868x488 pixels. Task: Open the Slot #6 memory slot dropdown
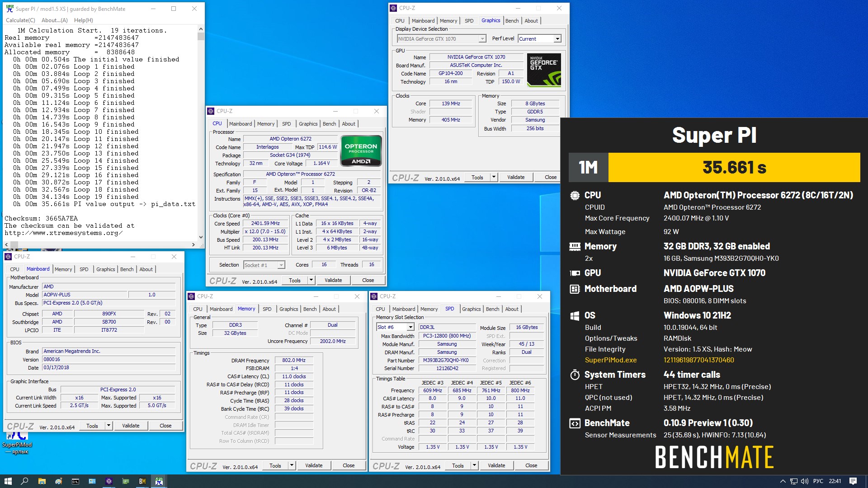pos(396,327)
